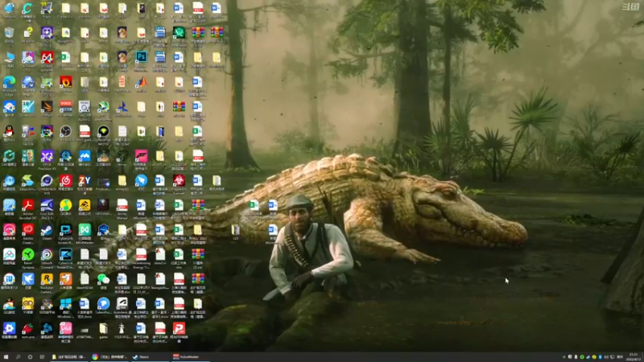
Task: Open the Microsoft Edge desktop shortcut
Action: pos(9,85)
